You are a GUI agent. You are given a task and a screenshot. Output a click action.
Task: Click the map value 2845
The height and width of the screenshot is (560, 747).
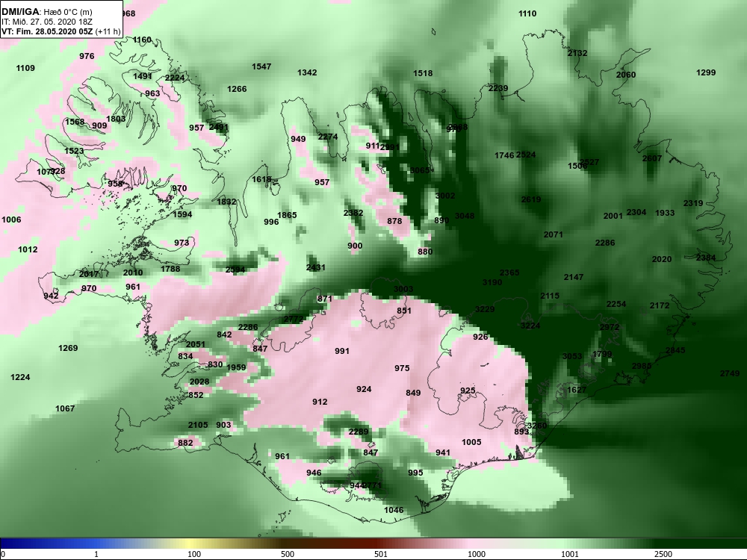coord(675,350)
